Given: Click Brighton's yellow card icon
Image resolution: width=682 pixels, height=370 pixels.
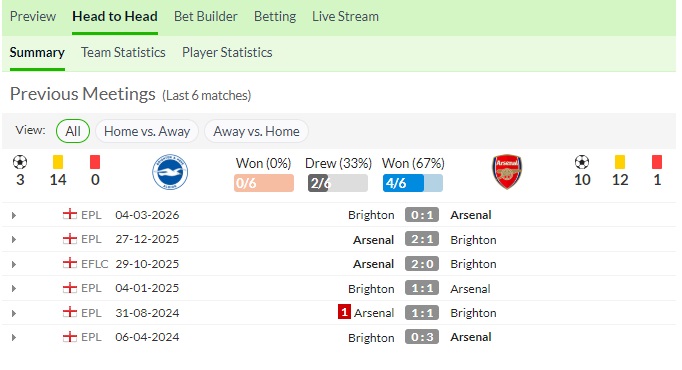Looking at the screenshot, I should pos(58,162).
